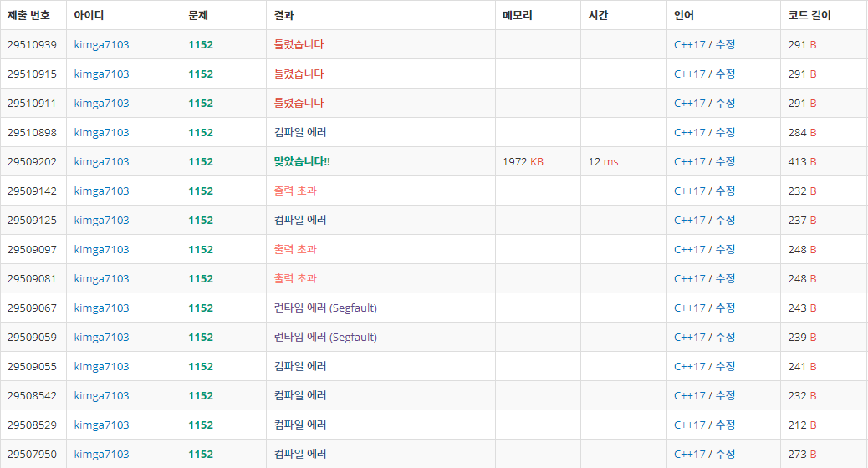868x468 pixels.
Task: Click 수정 link in submission 29508529 row
Action: [725, 425]
